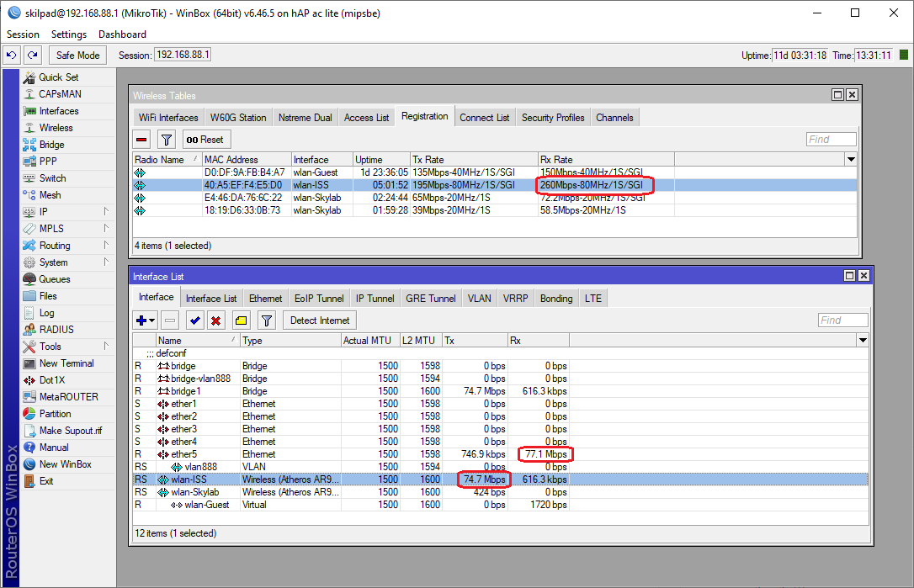The height and width of the screenshot is (588, 914).
Task: Click the Find field in Wireless Tables
Action: pos(832,140)
